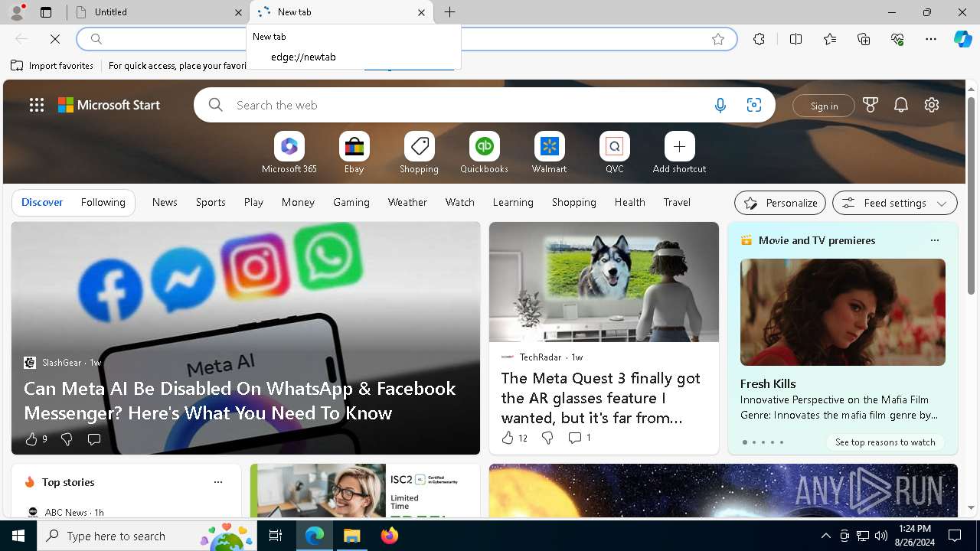Open tab actions menu icon
Screen dimensions: 980x551
pyautogui.click(x=46, y=12)
